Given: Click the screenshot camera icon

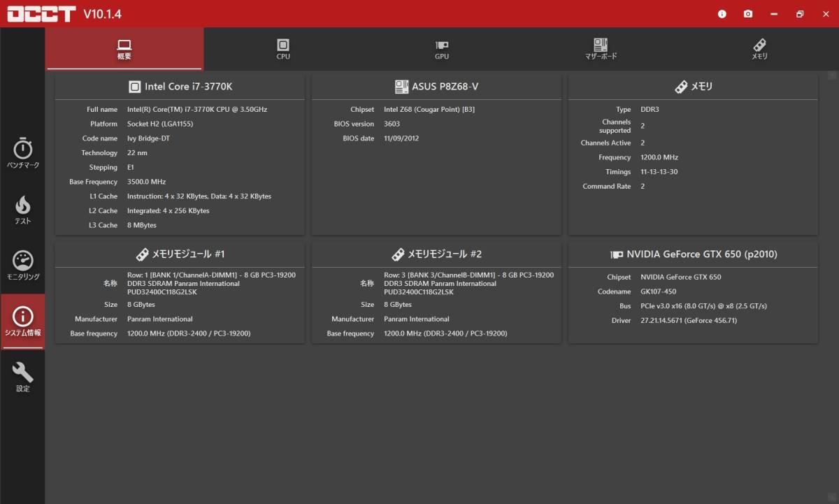Looking at the screenshot, I should (x=748, y=14).
